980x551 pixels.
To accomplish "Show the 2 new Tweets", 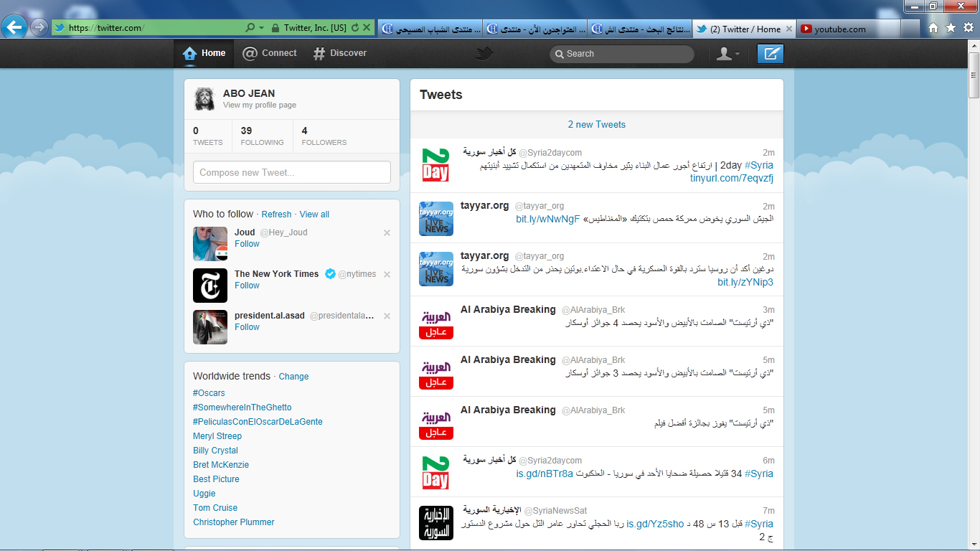I will click(596, 124).
